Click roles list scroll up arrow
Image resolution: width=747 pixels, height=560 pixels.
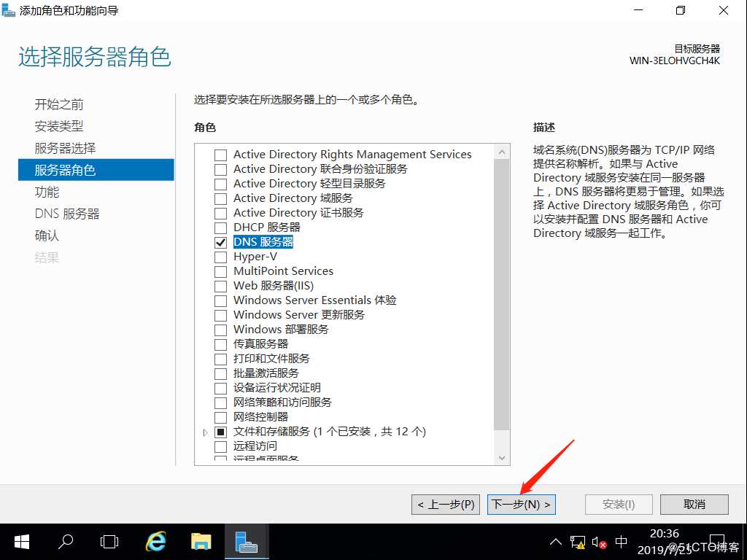click(x=502, y=152)
